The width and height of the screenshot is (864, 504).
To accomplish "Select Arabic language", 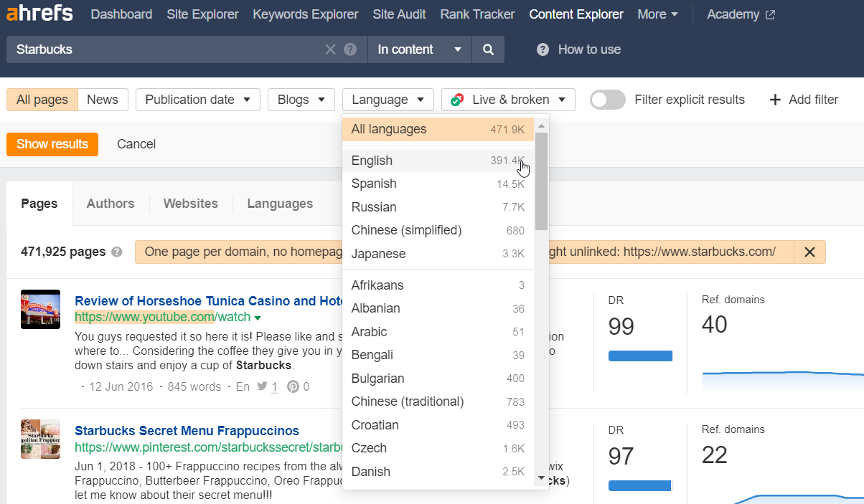I will tap(438, 332).
